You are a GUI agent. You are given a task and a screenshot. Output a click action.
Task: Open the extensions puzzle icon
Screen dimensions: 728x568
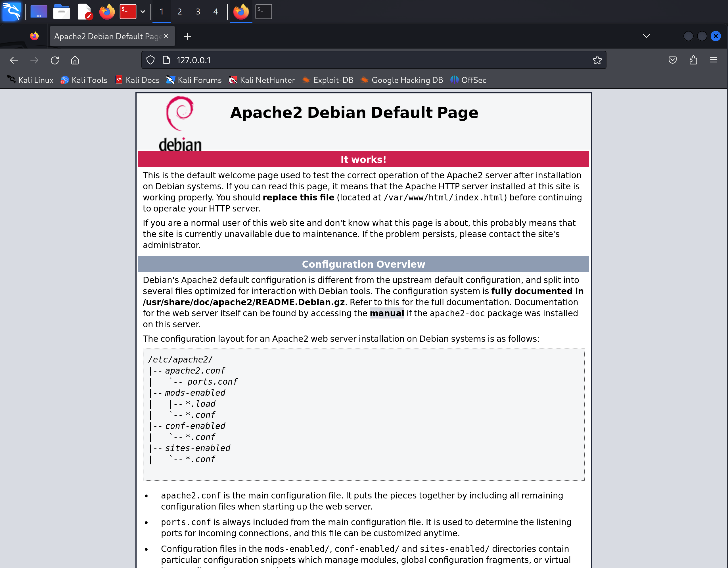[x=693, y=60]
